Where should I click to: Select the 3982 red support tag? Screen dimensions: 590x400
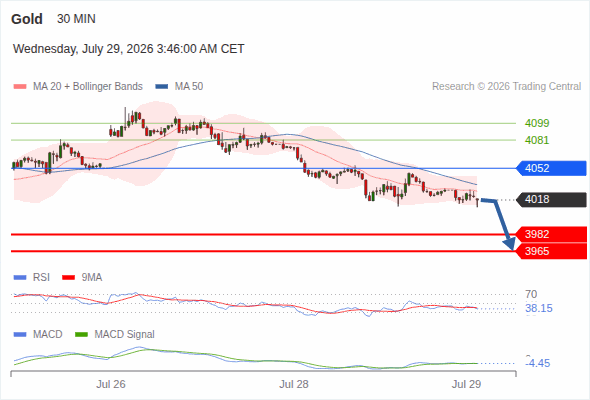click(x=551, y=234)
